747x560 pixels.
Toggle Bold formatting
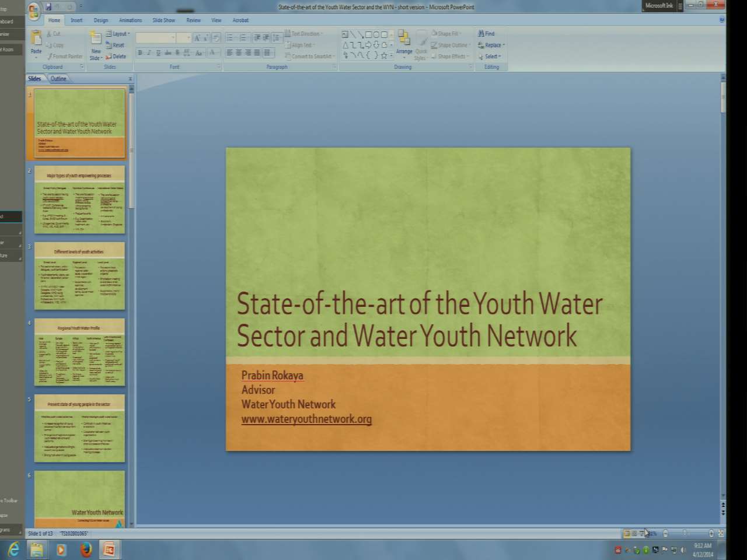pos(140,52)
